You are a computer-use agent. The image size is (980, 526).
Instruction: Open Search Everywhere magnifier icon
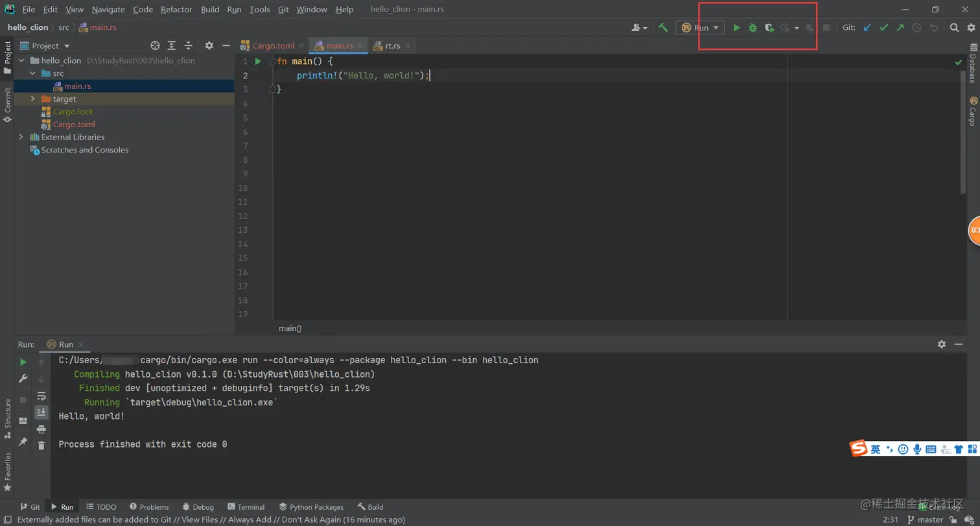[954, 28]
